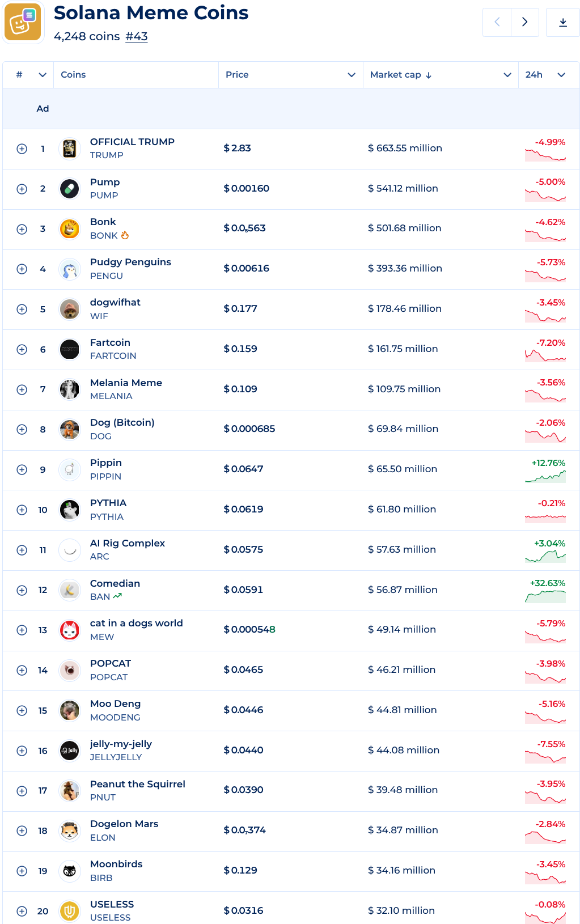The width and height of the screenshot is (580, 924).
Task: Click the Comedian 24h sparkline chart
Action: tap(545, 596)
